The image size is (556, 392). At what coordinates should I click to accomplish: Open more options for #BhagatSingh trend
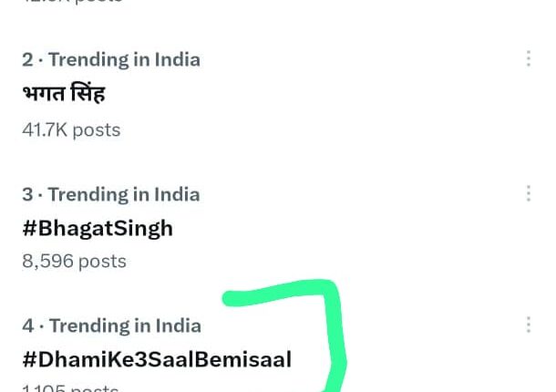[529, 194]
